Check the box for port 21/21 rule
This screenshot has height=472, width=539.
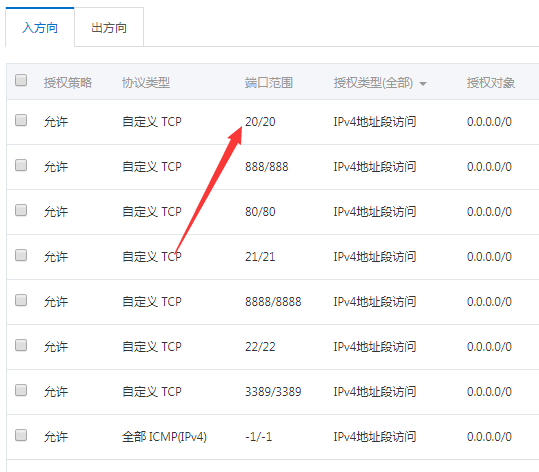pos(21,255)
